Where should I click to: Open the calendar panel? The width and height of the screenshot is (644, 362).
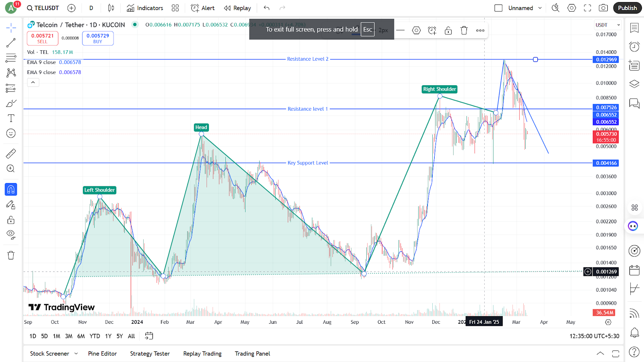pos(634,270)
